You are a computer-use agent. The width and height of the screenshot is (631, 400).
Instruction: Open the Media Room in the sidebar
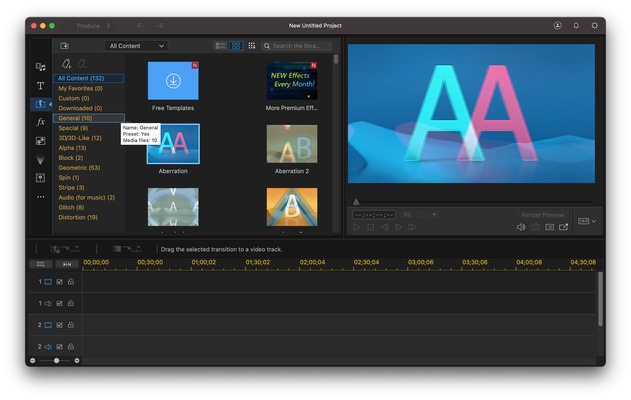[x=40, y=67]
